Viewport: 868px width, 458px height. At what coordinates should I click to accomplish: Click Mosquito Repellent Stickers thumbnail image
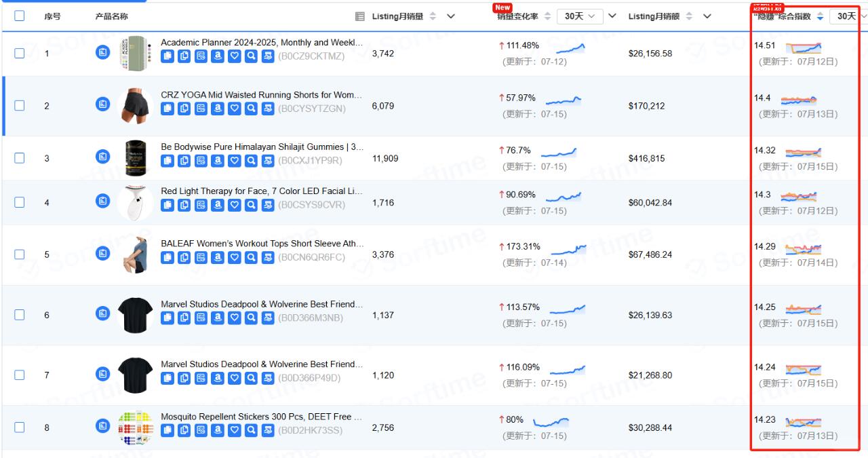tap(136, 427)
